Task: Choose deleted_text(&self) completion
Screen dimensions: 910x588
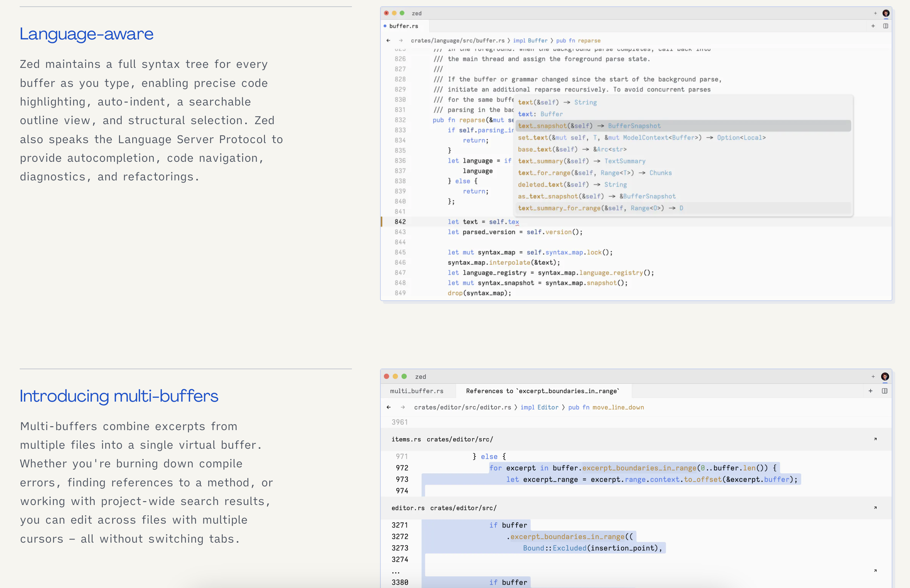Action: (683, 185)
